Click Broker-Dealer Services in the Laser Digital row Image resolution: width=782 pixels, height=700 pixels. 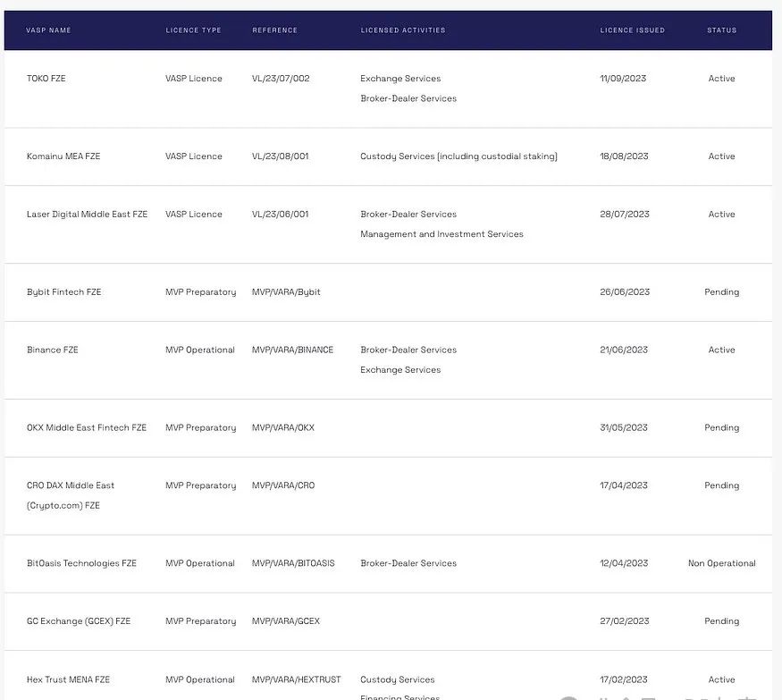click(408, 214)
